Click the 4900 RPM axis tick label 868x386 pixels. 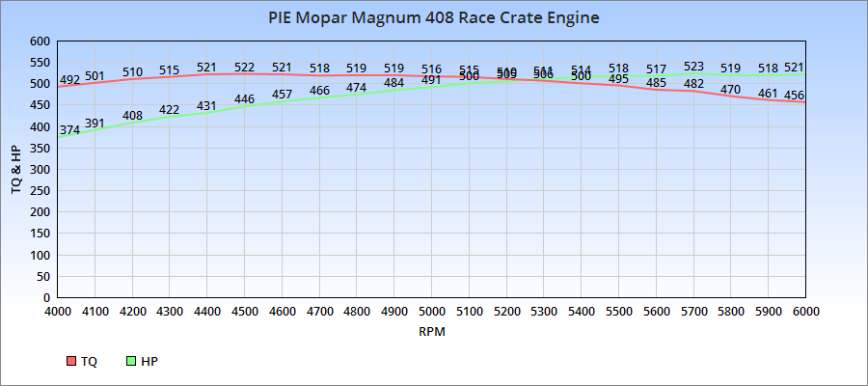pos(394,312)
